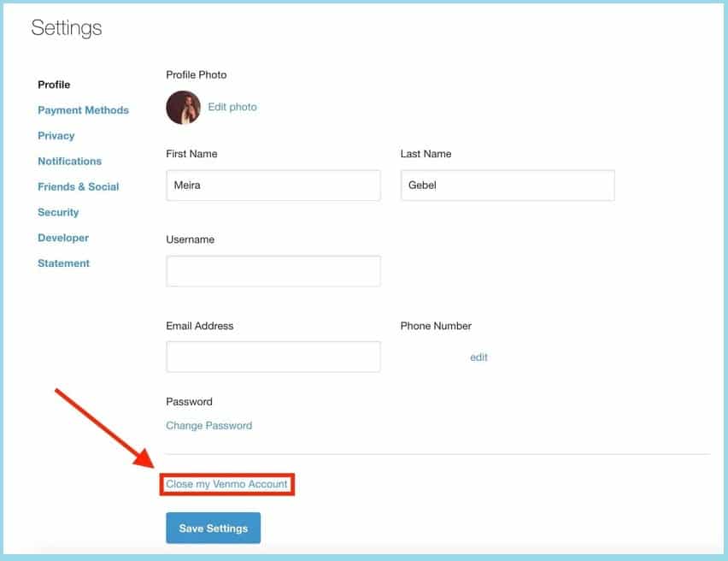Click the profile photo thumbnail
The height and width of the screenshot is (561, 728).
point(184,108)
